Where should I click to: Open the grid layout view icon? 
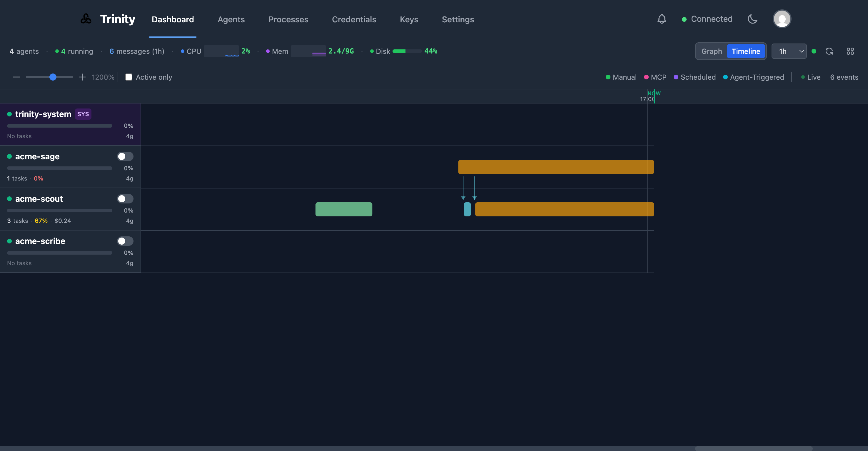coord(850,51)
